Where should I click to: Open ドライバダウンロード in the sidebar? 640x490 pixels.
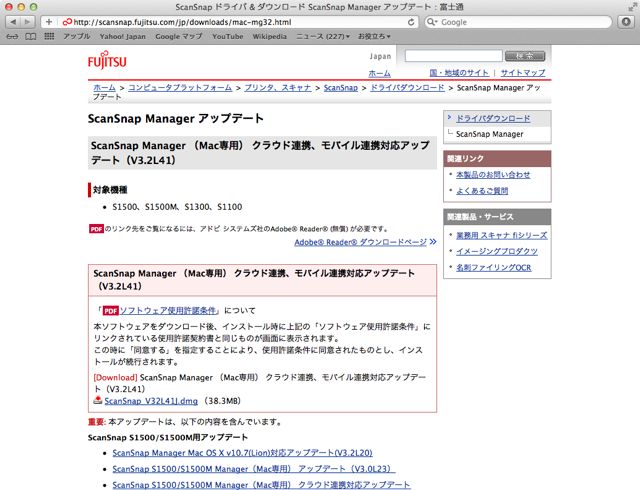click(493, 118)
